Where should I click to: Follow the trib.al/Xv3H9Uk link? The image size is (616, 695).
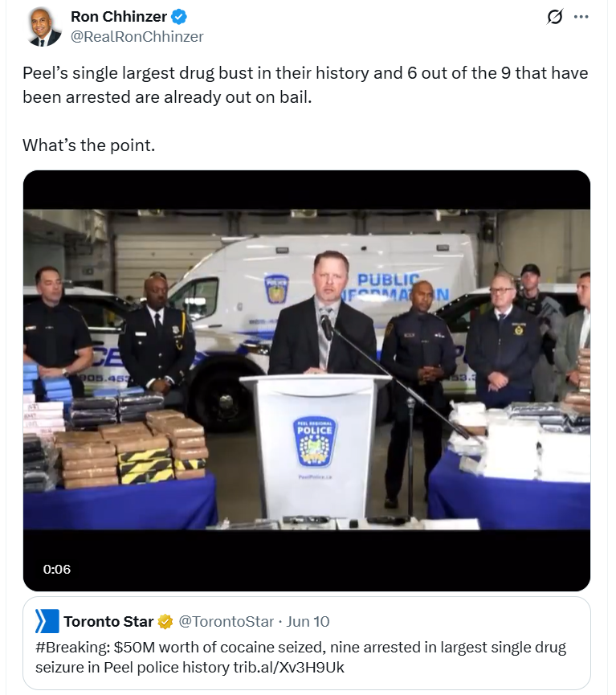pyautogui.click(x=288, y=667)
